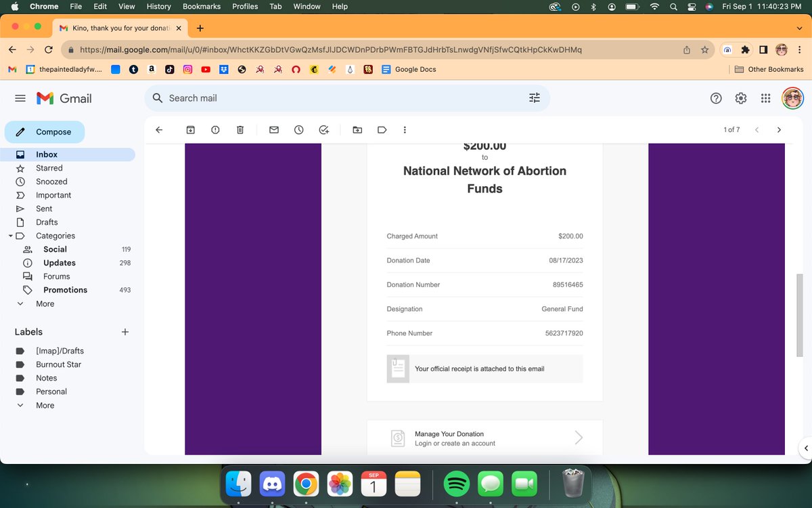
Task: Open the Labels tag icon
Action: [382, 129]
